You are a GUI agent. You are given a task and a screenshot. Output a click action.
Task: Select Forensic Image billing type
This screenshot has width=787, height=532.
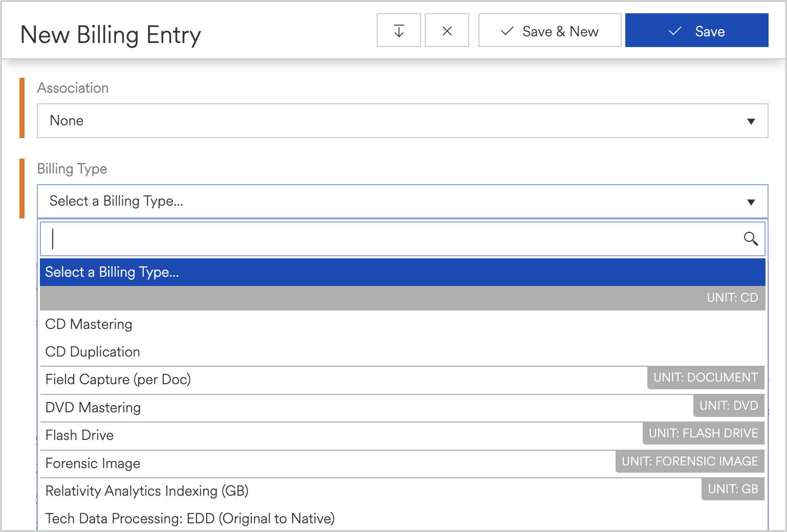click(x=402, y=463)
